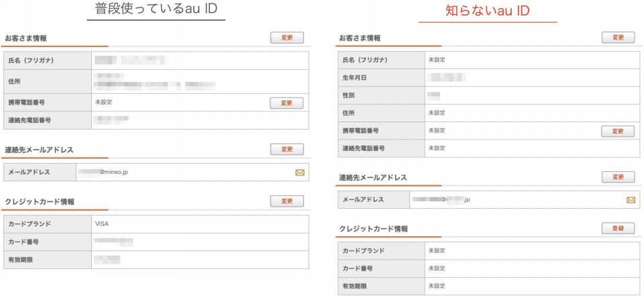This screenshot has height=300, width=644.
Task: Click 登録 button for right クレジットカード情報
Action: tap(618, 228)
